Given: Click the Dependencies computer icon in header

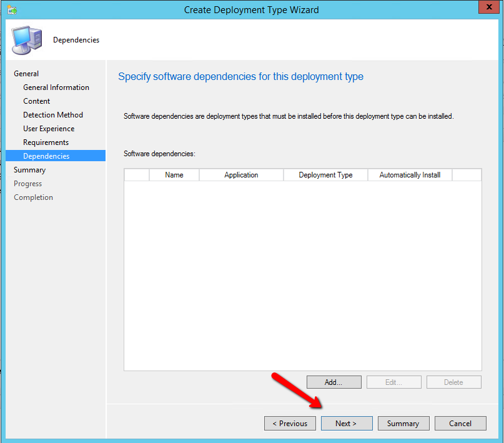Looking at the screenshot, I should coord(27,39).
